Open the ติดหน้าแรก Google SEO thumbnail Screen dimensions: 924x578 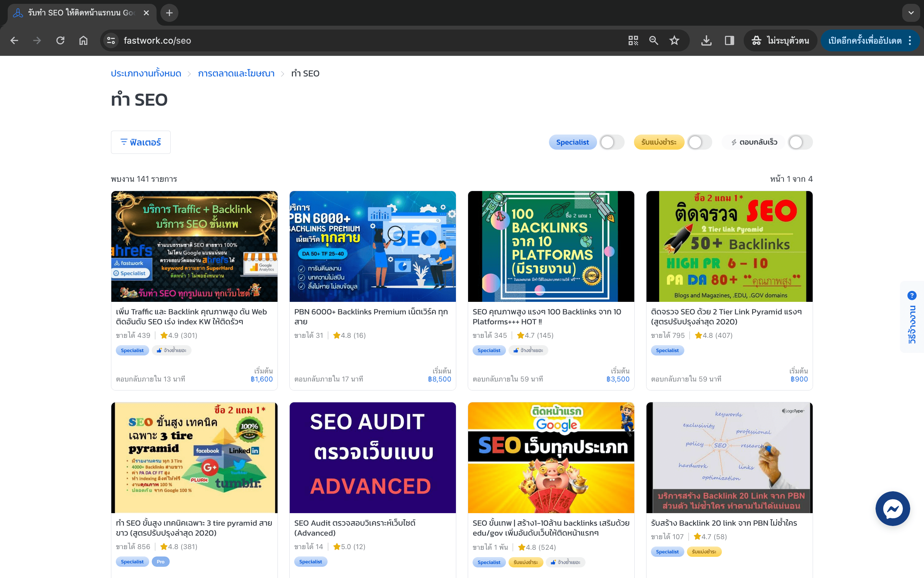(x=551, y=457)
